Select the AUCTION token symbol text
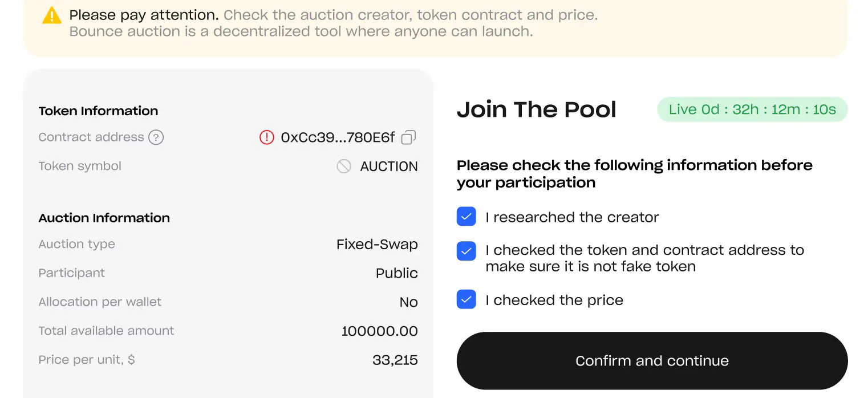 coord(389,166)
